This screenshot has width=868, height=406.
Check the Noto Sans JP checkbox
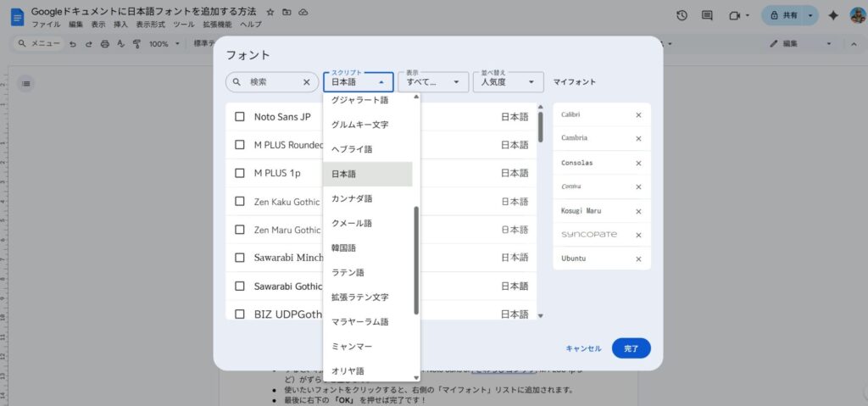(x=240, y=117)
